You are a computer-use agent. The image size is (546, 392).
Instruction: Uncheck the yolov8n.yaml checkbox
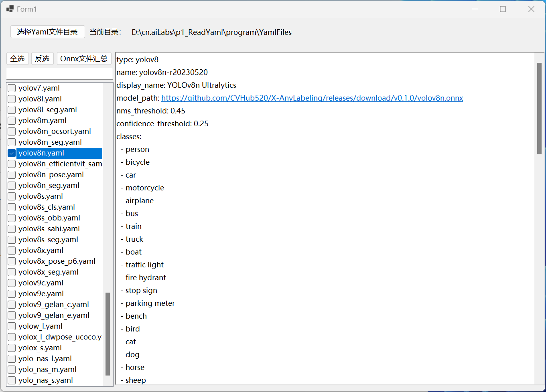(x=12, y=153)
